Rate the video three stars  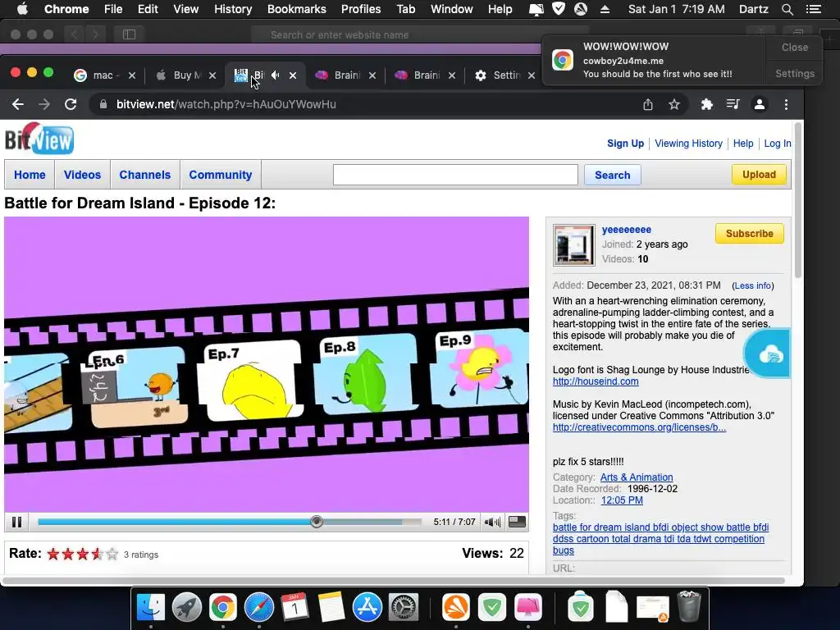83,554
